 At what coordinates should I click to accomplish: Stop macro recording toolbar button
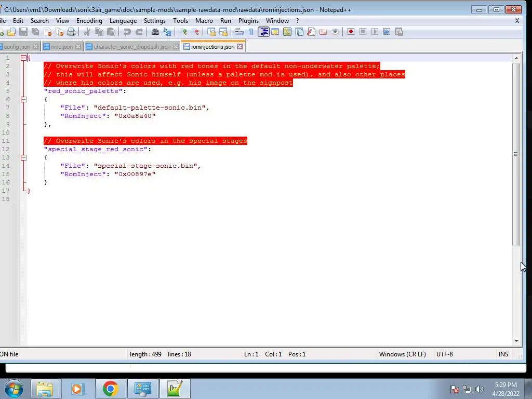pos(363,32)
